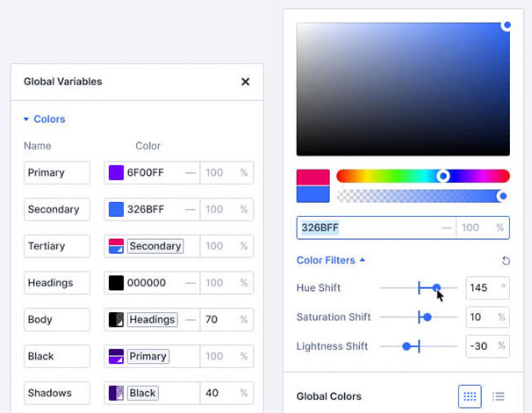This screenshot has width=532, height=413.
Task: Close the Global Variables panel
Action: click(x=246, y=82)
